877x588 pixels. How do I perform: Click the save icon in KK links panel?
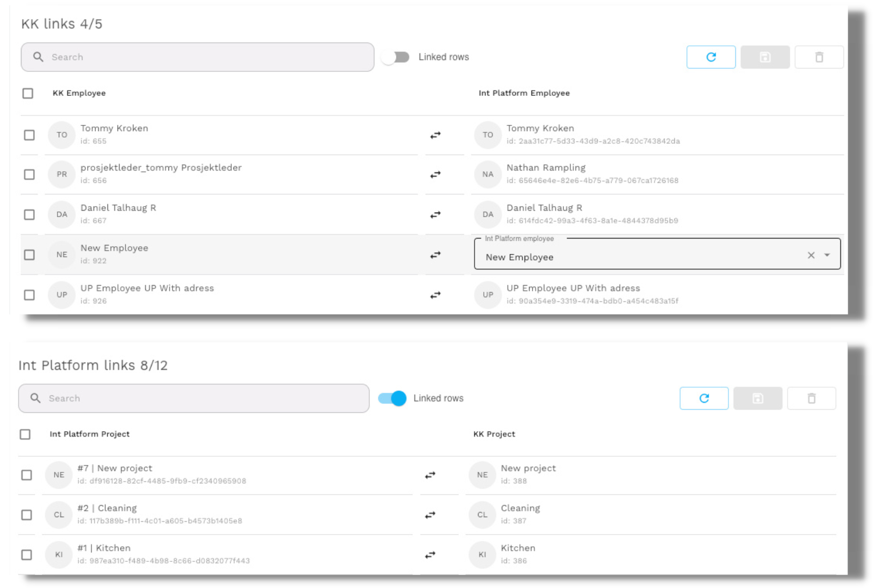(x=765, y=57)
